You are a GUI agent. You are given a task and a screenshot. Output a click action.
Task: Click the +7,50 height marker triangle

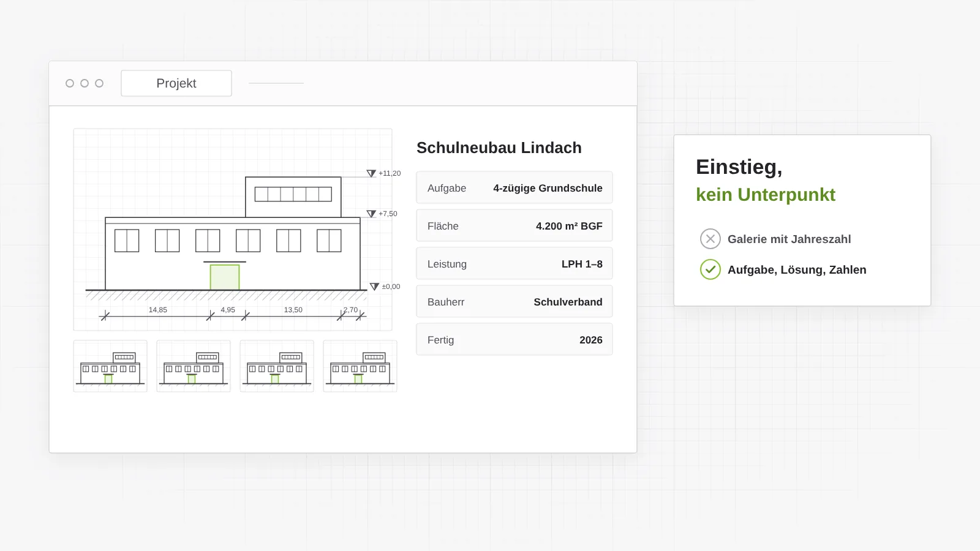pyautogui.click(x=371, y=214)
